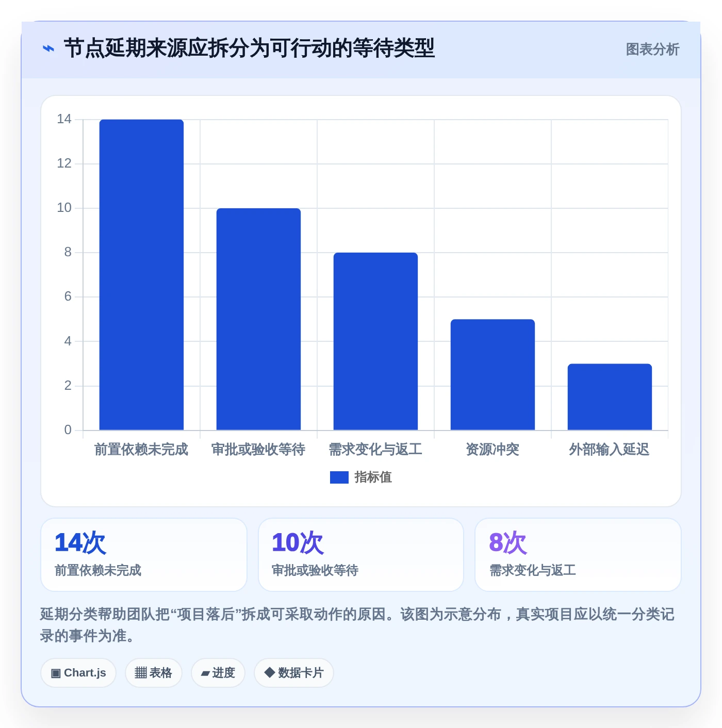Click the lightning icon beside the title

click(x=48, y=49)
